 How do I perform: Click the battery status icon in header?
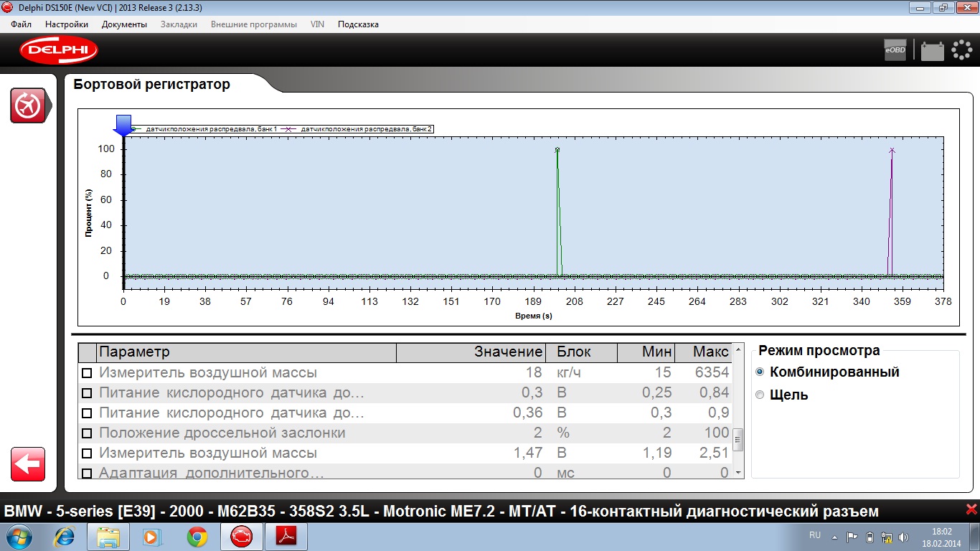click(933, 51)
